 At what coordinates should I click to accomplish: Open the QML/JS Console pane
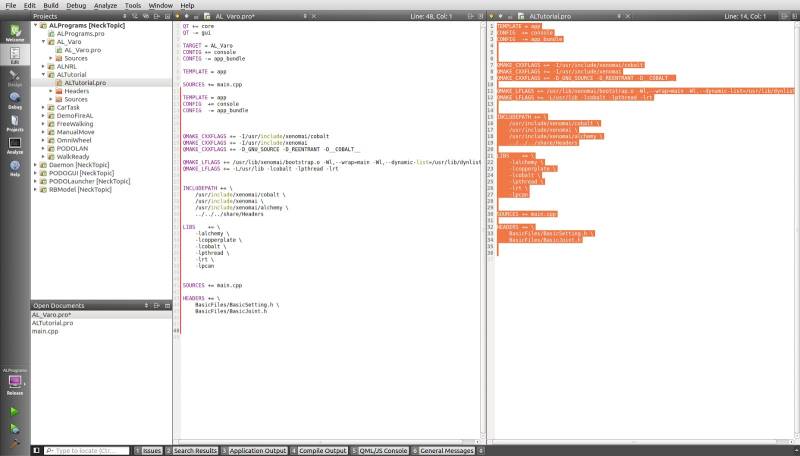click(x=380, y=451)
